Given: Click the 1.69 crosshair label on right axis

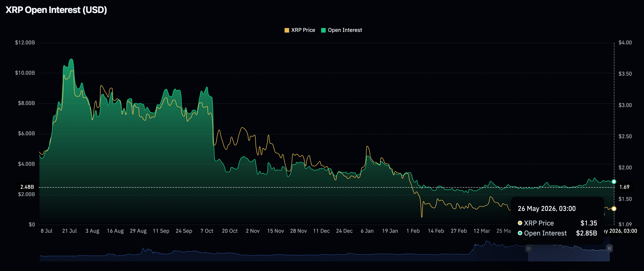Looking at the screenshot, I should click(x=624, y=187).
